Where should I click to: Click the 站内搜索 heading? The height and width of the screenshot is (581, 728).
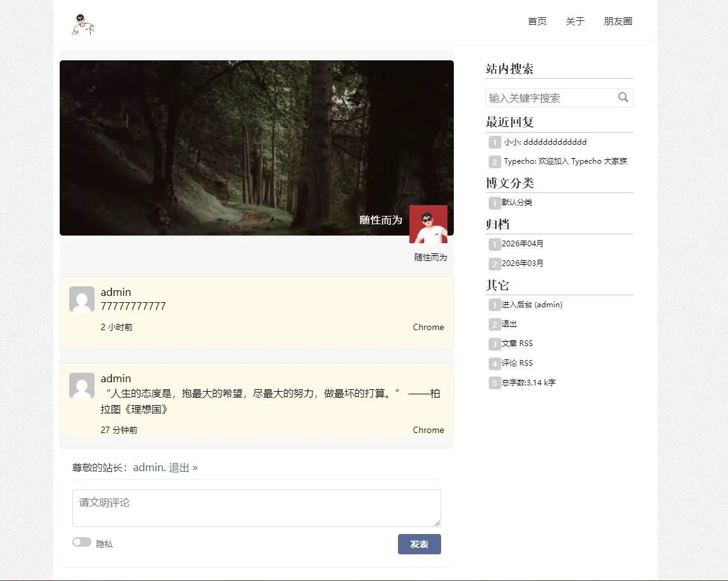[509, 69]
